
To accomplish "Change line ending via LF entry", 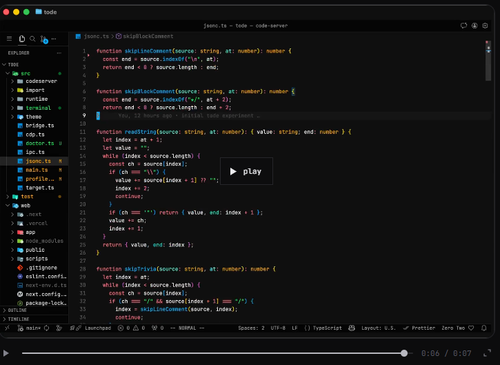I will coord(295,328).
